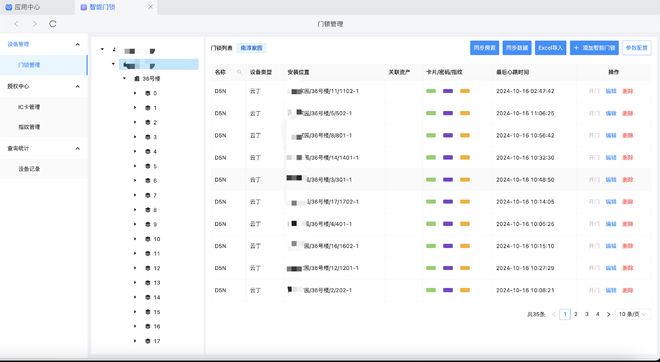Click the 同步数据 button
Image resolution: width=660 pixels, height=362 pixels.
point(517,48)
